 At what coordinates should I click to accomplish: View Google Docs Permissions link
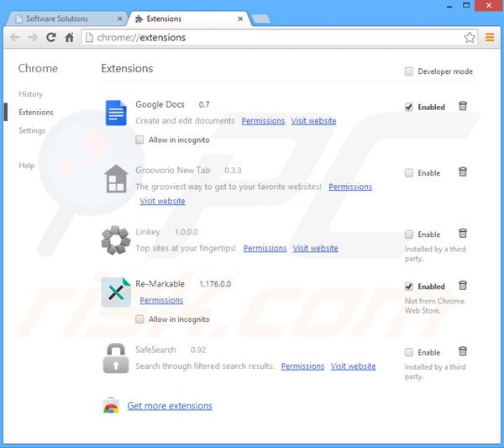tap(263, 121)
